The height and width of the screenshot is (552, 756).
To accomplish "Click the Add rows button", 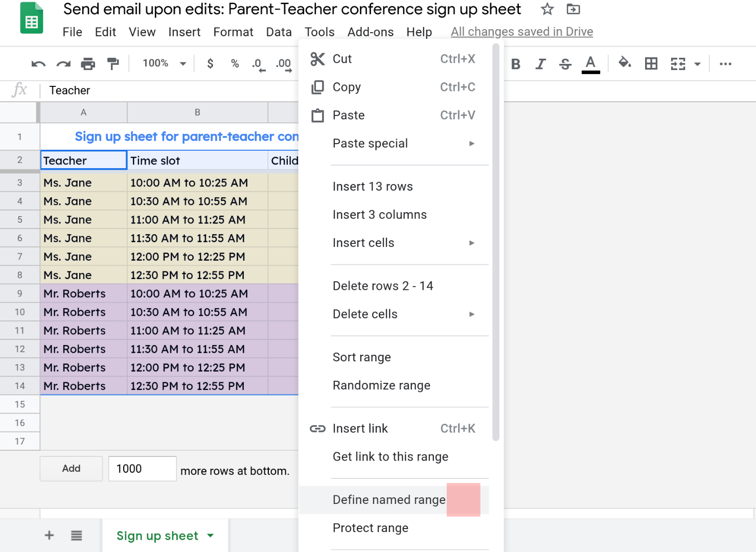I will point(72,468).
